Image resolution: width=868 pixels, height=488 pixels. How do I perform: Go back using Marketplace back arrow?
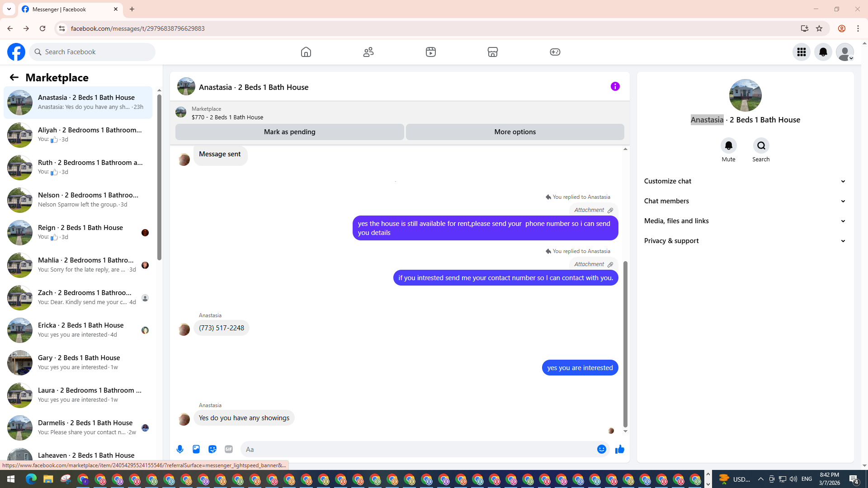pyautogui.click(x=14, y=78)
